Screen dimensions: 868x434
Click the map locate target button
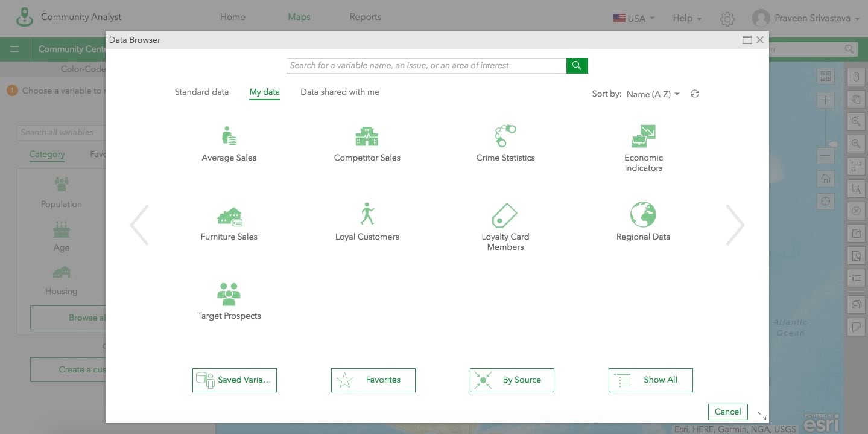pos(826,202)
